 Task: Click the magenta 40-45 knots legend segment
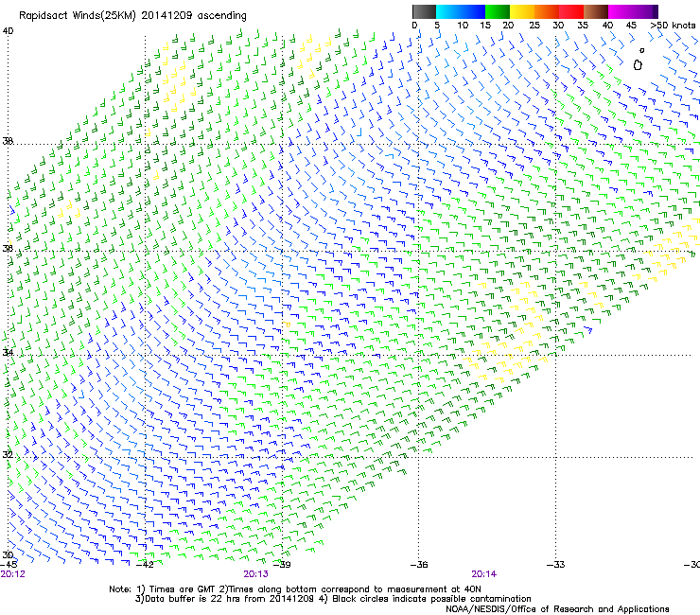coord(621,11)
